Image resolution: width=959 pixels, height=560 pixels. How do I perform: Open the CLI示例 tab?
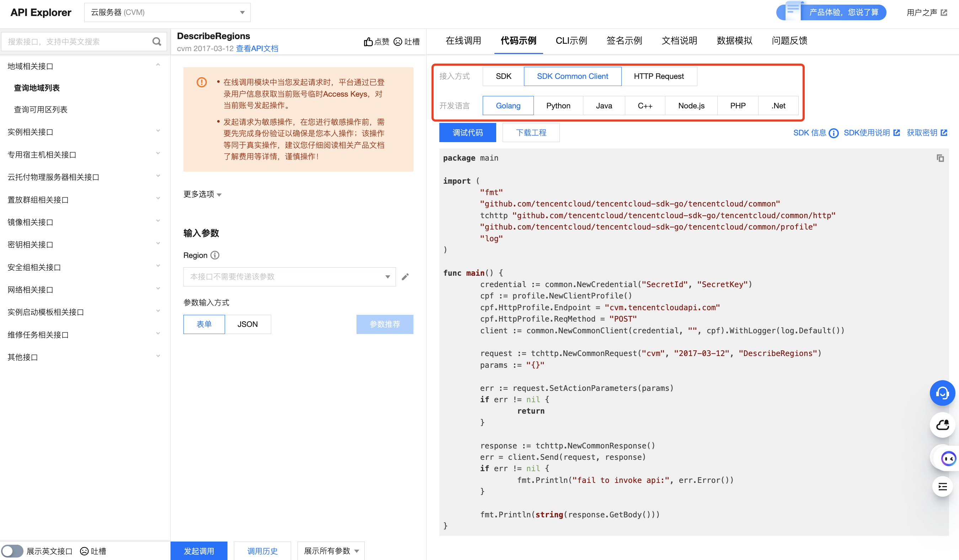(x=571, y=41)
